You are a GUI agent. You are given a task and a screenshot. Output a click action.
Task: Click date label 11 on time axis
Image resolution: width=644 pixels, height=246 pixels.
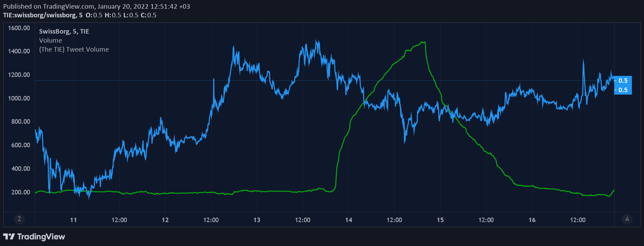73,220
